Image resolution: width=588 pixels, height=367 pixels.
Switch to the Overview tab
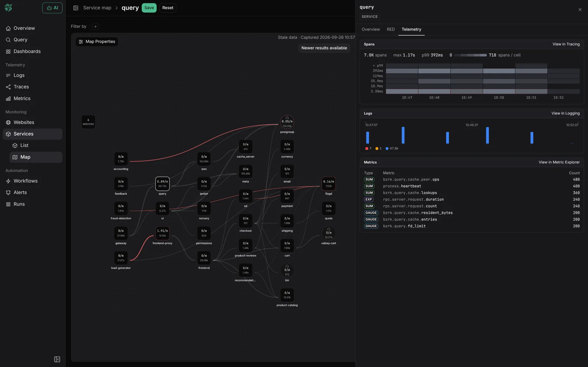coord(370,29)
